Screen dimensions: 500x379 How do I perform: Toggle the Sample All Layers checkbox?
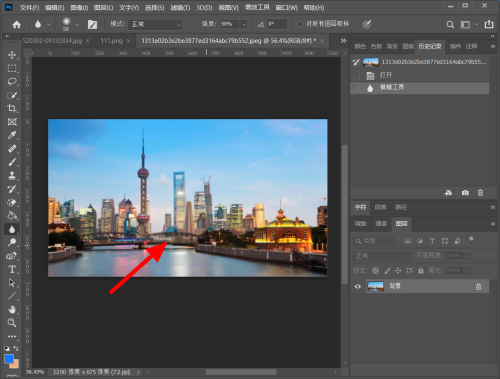click(300, 24)
